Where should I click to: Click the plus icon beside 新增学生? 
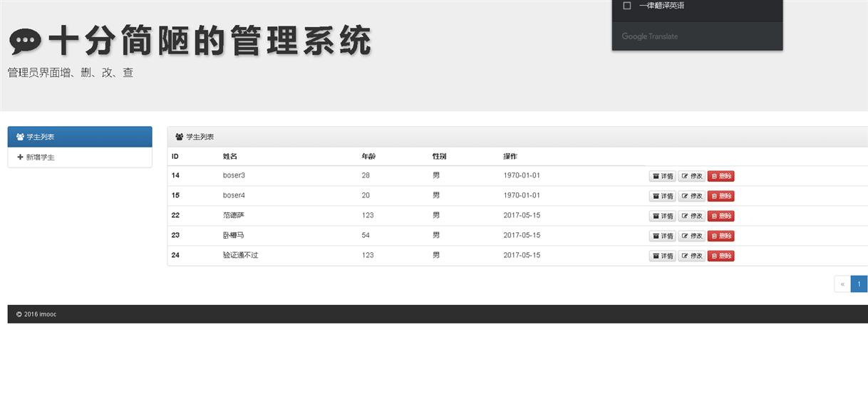coord(20,157)
